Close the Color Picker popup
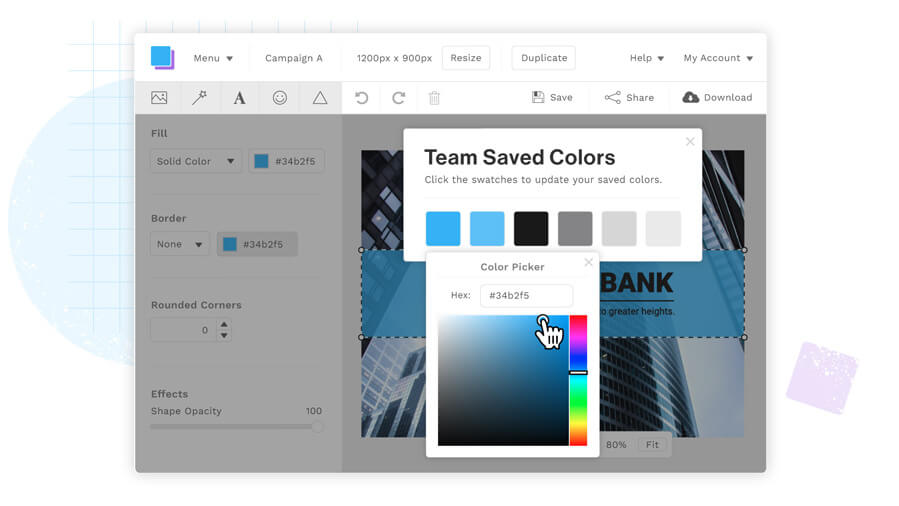The image size is (899, 506). pos(588,263)
